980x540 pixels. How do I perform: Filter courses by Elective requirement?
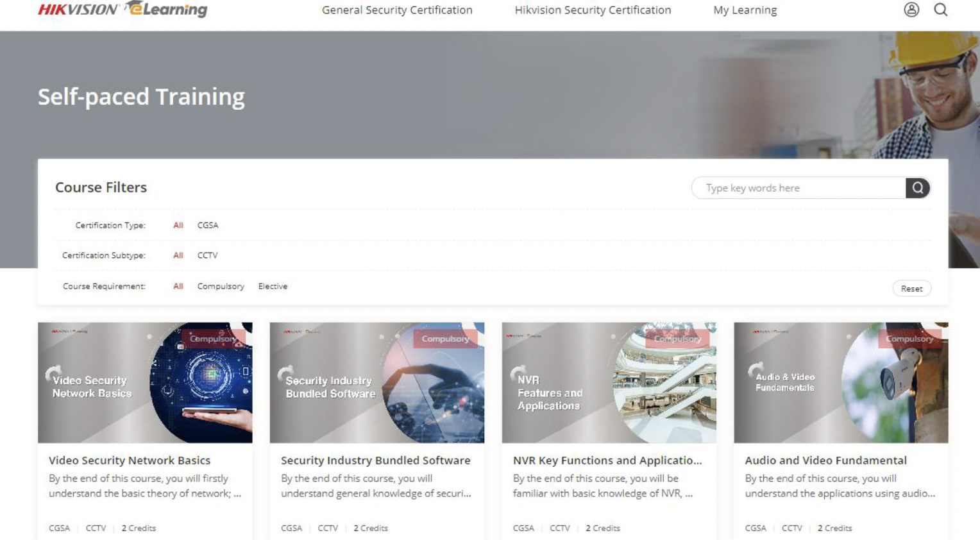(x=273, y=287)
